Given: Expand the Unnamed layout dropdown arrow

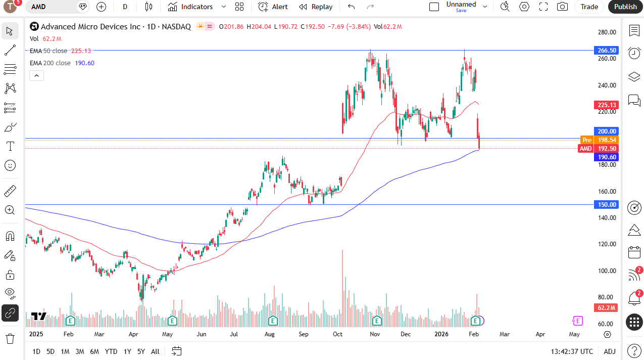Looking at the screenshot, I should (485, 7).
